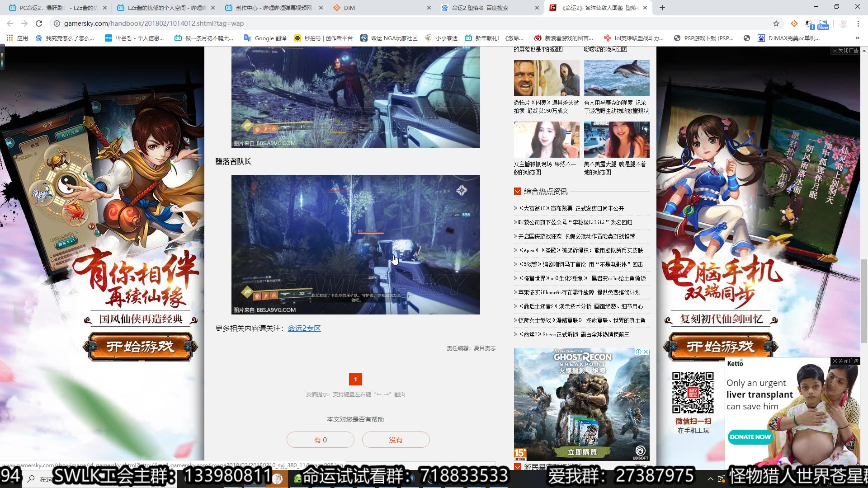Vote 没有 for article helpfulness

coord(396,440)
